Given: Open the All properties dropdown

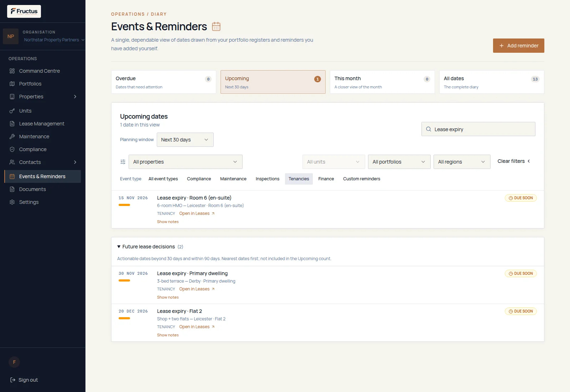Looking at the screenshot, I should coord(186,162).
